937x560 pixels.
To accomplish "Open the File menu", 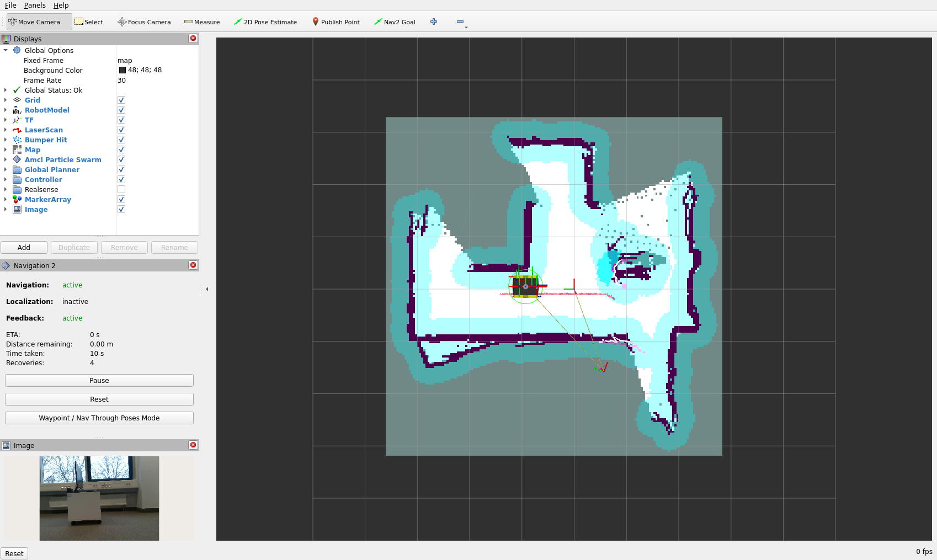I will (10, 6).
